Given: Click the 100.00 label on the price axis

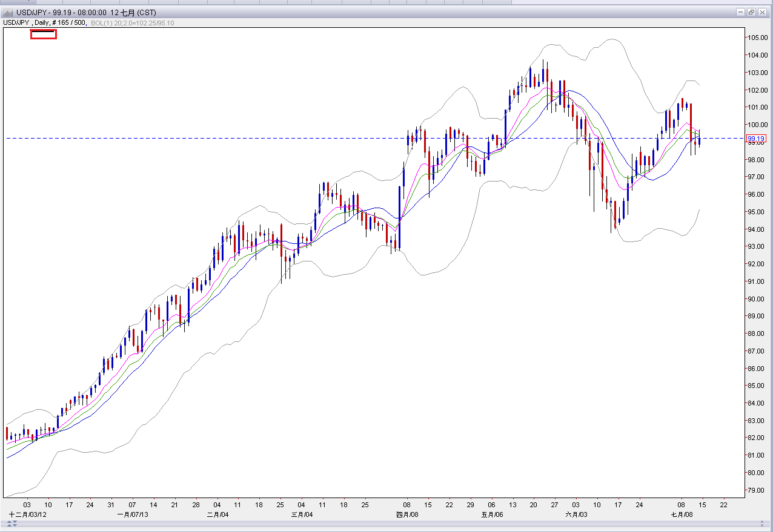Looking at the screenshot, I should click(x=757, y=125).
